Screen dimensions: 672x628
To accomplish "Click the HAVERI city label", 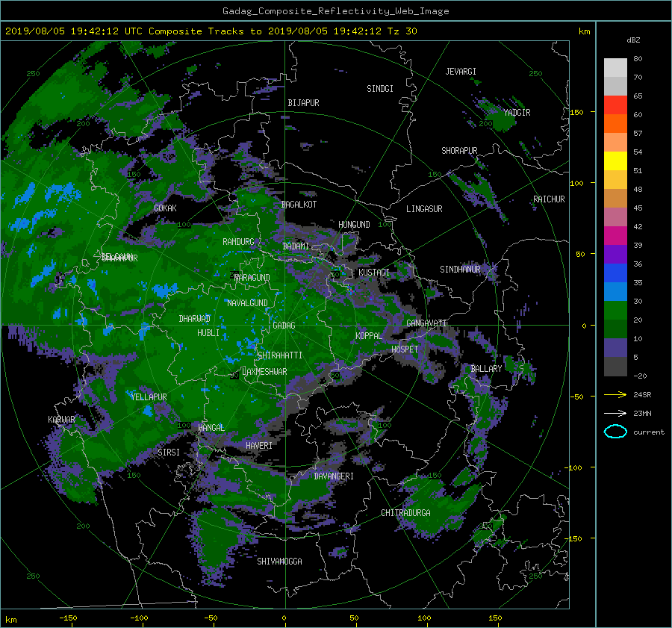I will click(259, 447).
